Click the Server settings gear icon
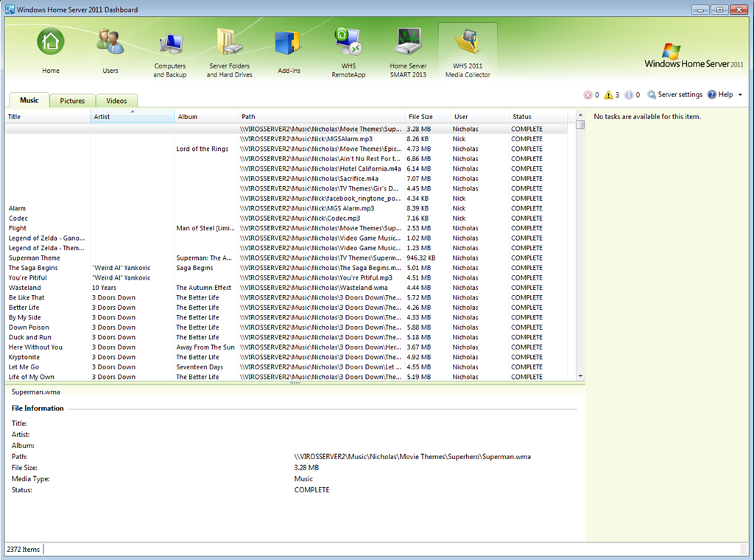 click(652, 95)
